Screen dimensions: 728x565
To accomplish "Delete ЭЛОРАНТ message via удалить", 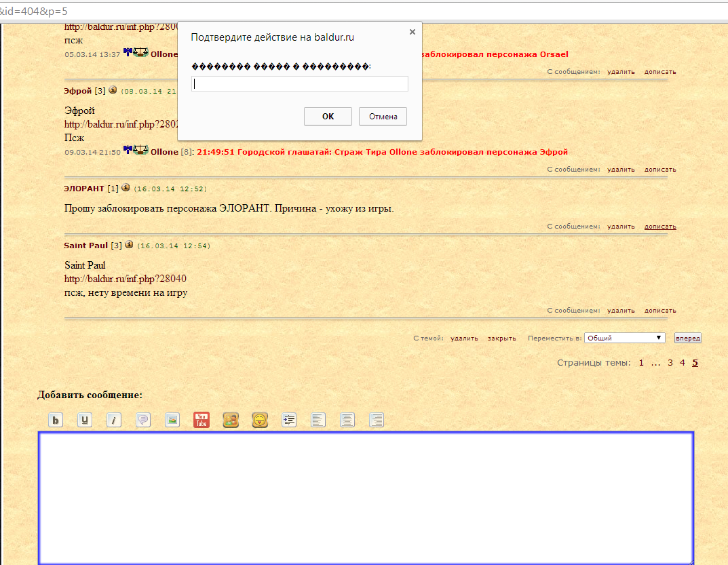I will pyautogui.click(x=621, y=227).
